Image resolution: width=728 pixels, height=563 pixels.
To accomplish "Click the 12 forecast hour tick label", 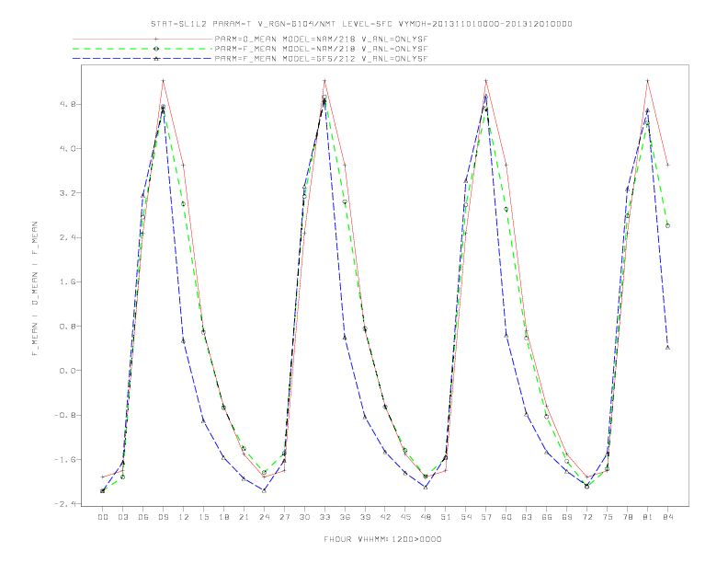I will point(184,517).
